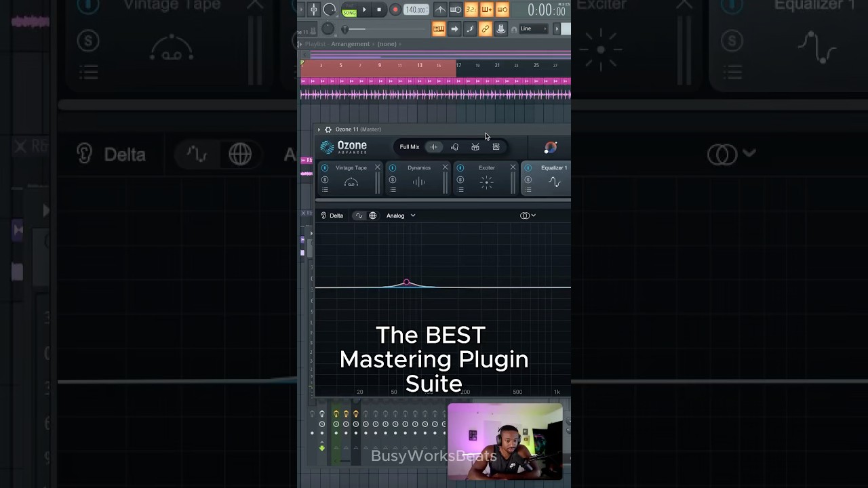Click the (none) pattern breadcrumb
Viewport: 868px width, 488px height.
387,44
